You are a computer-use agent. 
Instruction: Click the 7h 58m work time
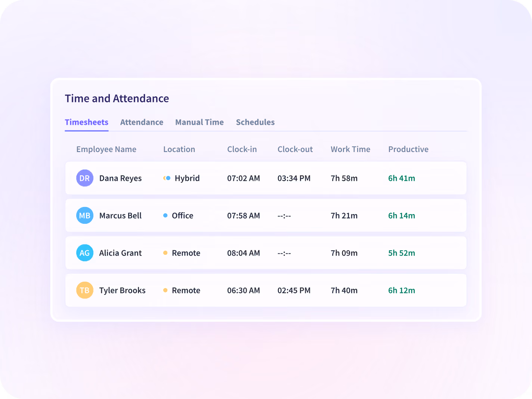(344, 178)
